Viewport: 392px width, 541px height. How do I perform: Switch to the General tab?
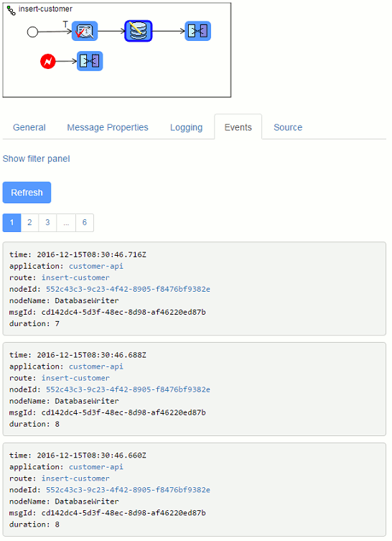coord(29,127)
